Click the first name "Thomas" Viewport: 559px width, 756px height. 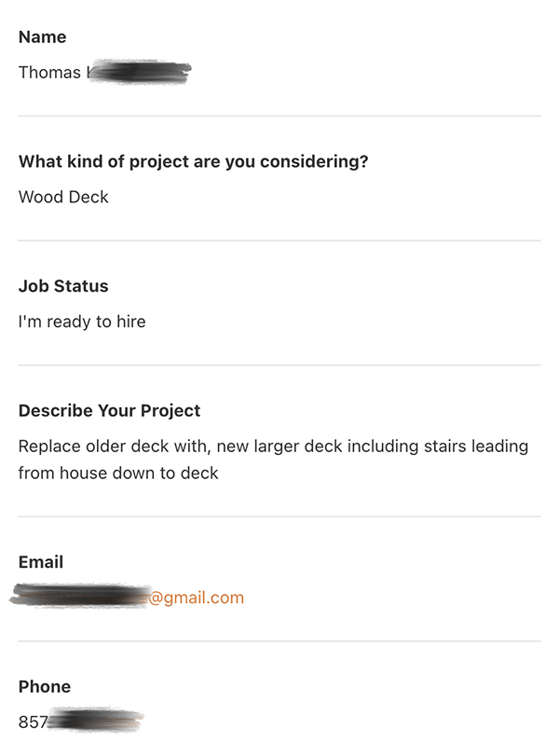click(49, 72)
